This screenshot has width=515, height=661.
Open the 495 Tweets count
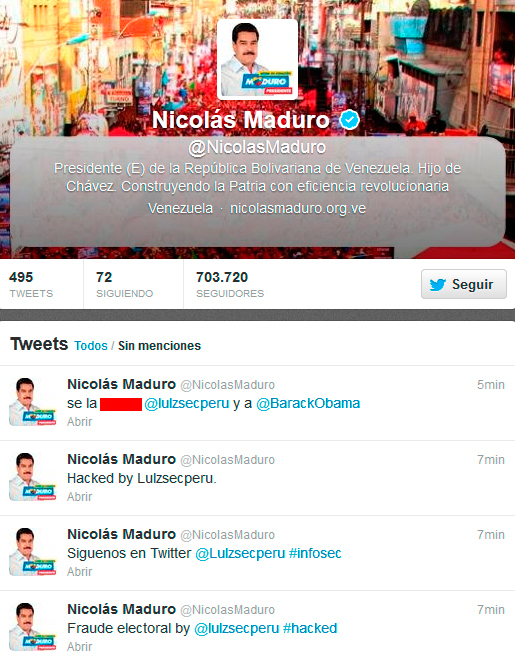(x=31, y=284)
